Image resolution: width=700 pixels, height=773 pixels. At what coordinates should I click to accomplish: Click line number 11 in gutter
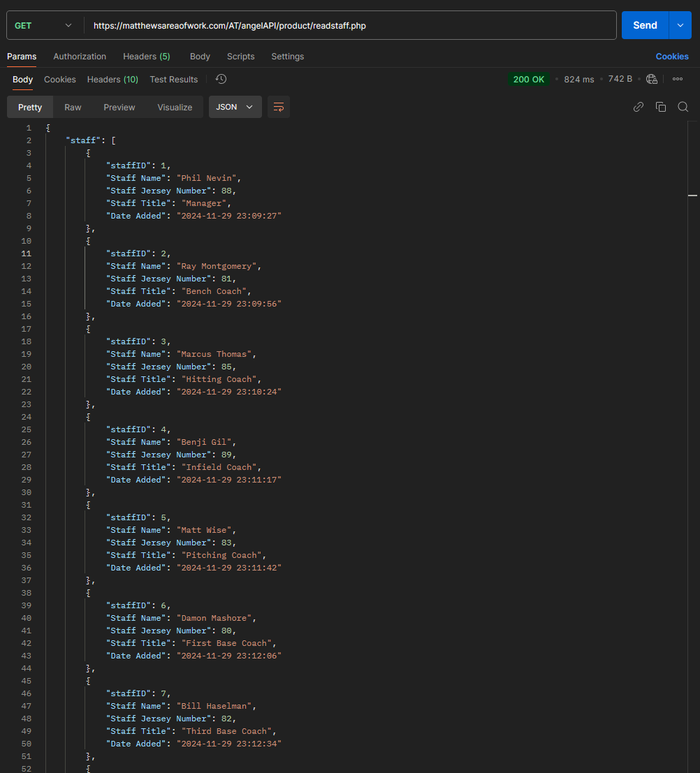[x=26, y=253]
